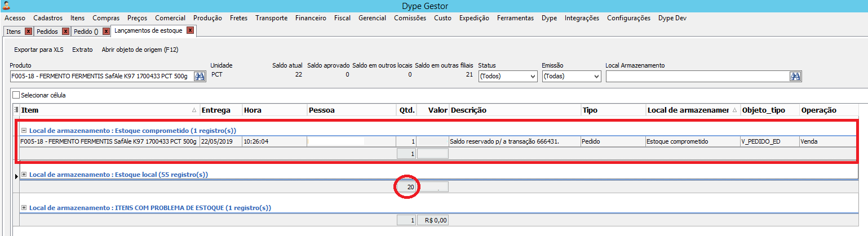Viewport: 868px width, 236px height.
Task: Open the Fretes menu
Action: coord(238,18)
